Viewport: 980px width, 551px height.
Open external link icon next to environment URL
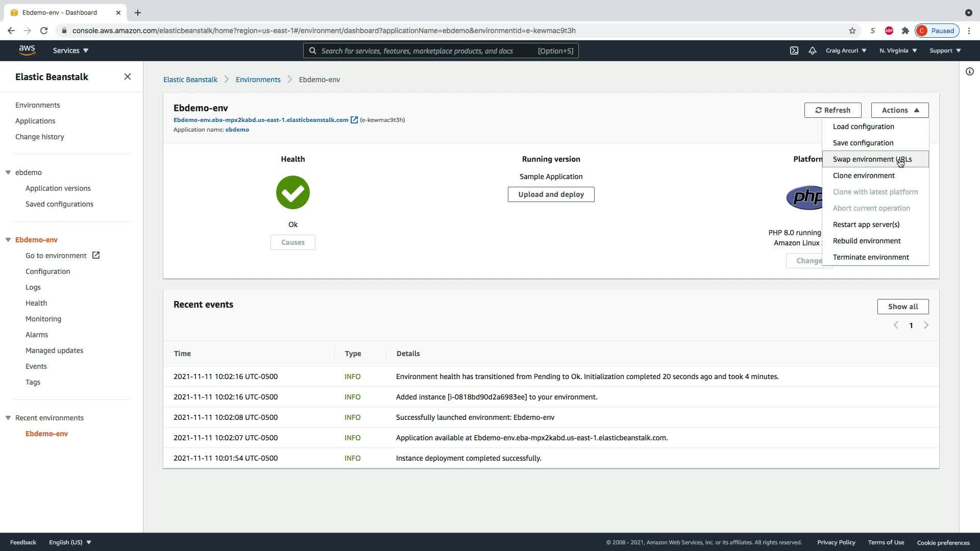click(354, 120)
